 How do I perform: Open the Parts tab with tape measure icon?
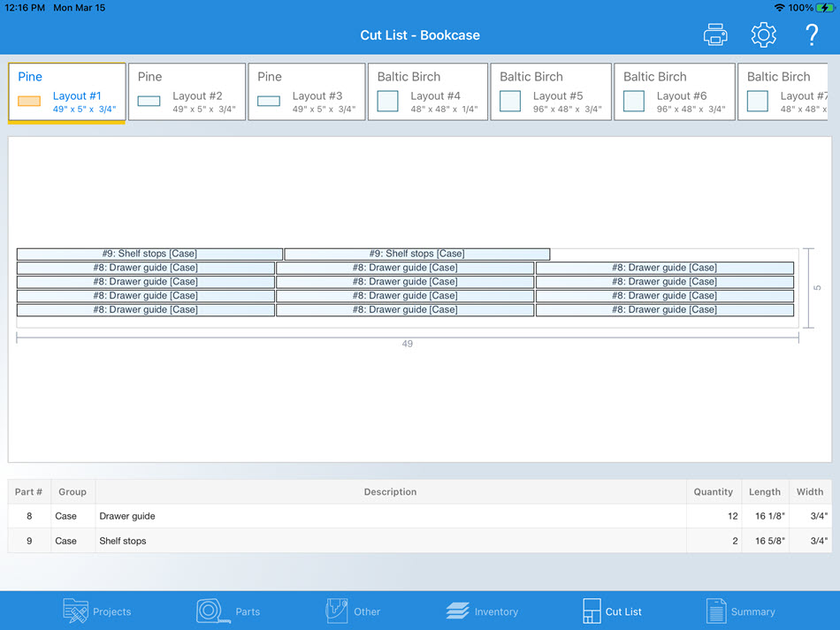(228, 611)
